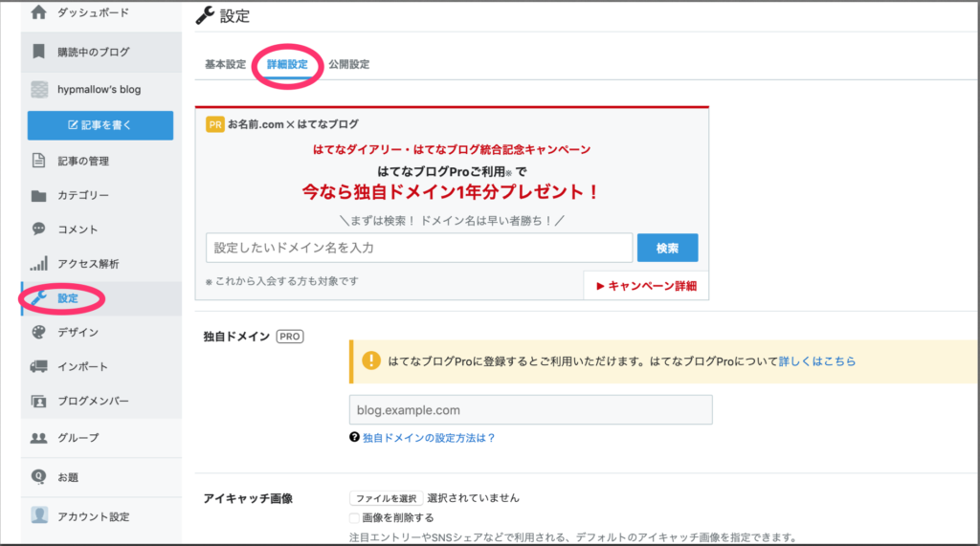Open the キャンペーン詳細 link
980x546 pixels.
pos(647,285)
